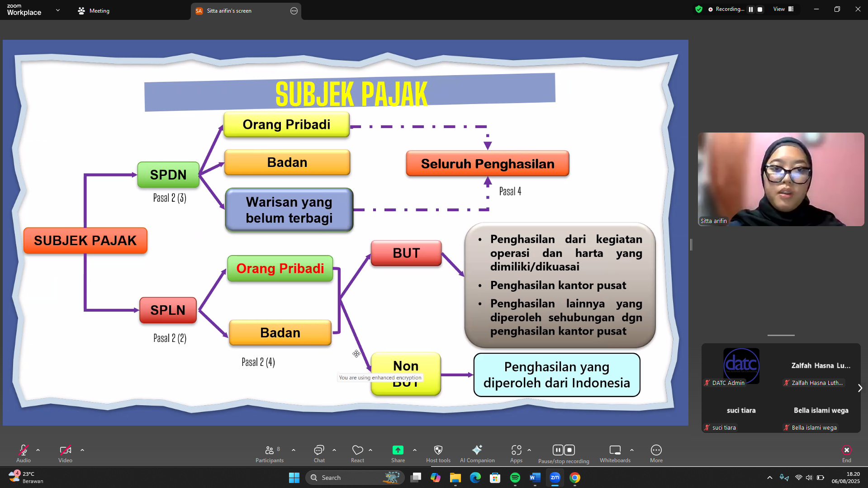Open the Whiteboards tool
This screenshot has height=488, width=868.
[x=615, y=453]
